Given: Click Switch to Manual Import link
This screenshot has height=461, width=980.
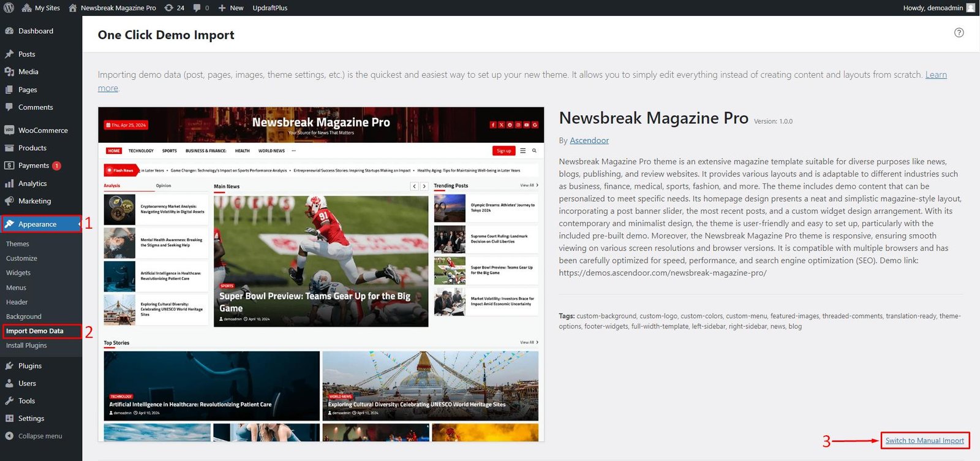Looking at the screenshot, I should pyautogui.click(x=924, y=441).
